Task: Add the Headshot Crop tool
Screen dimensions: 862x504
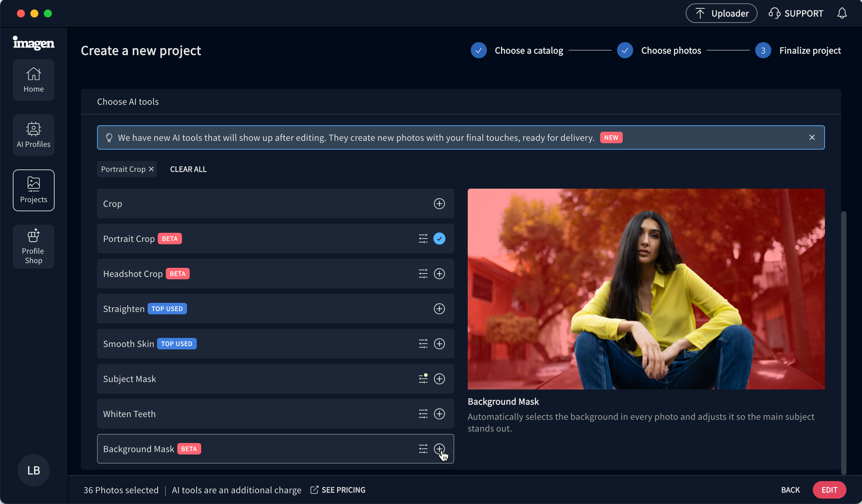Action: 439,274
